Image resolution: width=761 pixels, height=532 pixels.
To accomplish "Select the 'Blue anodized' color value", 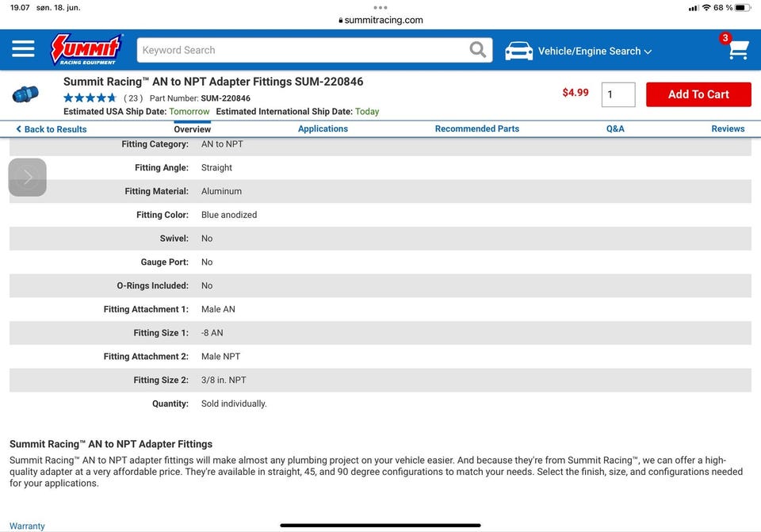I will 229,215.
